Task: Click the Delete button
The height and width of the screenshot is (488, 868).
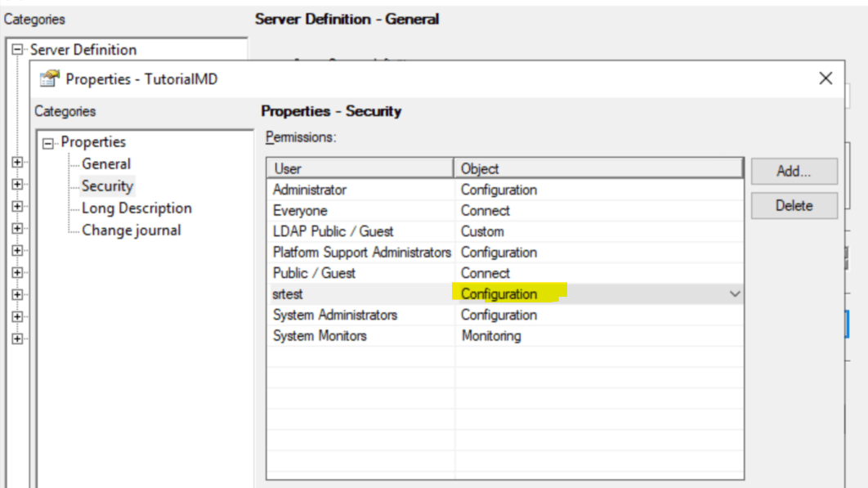Action: tap(794, 205)
